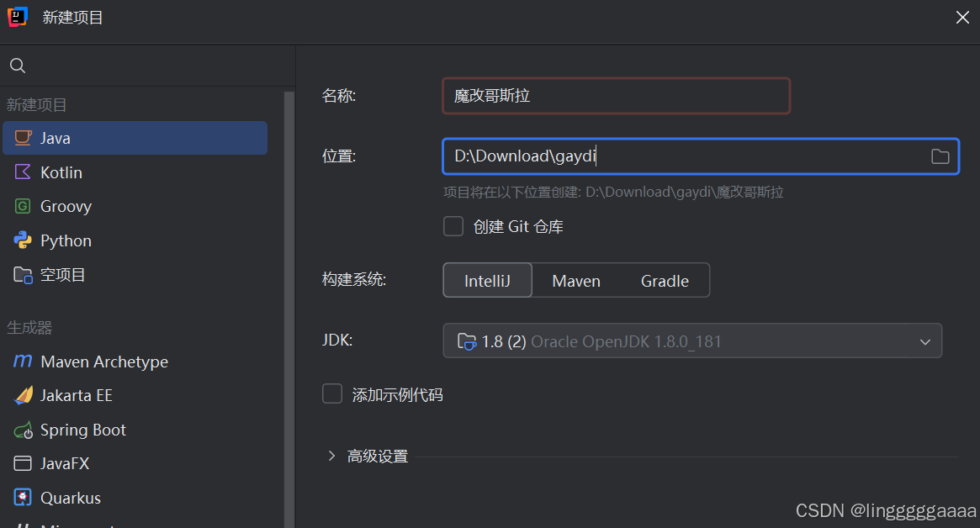The image size is (980, 528).
Task: Click the search magnifier icon
Action: [18, 66]
